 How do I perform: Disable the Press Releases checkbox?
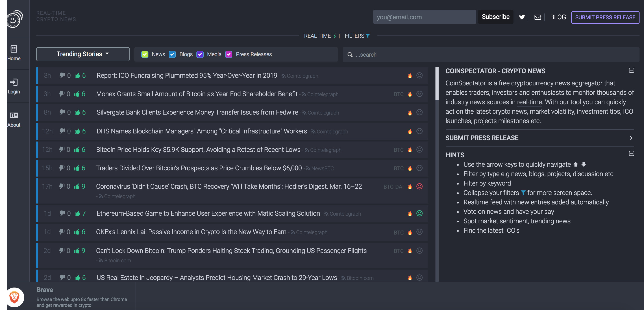[228, 54]
